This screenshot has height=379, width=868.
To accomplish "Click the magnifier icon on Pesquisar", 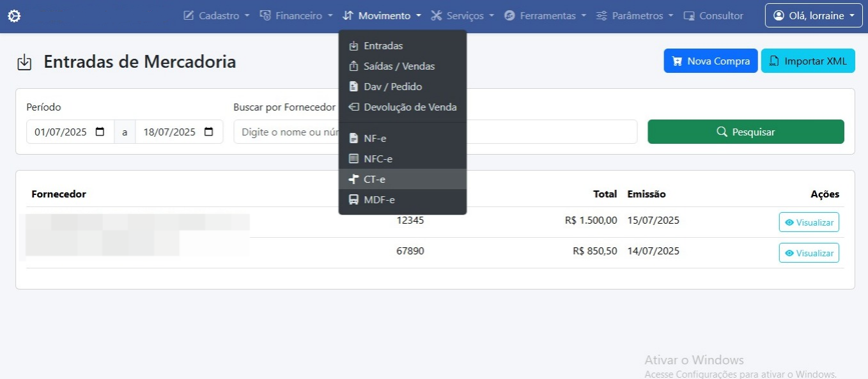I will tap(722, 132).
